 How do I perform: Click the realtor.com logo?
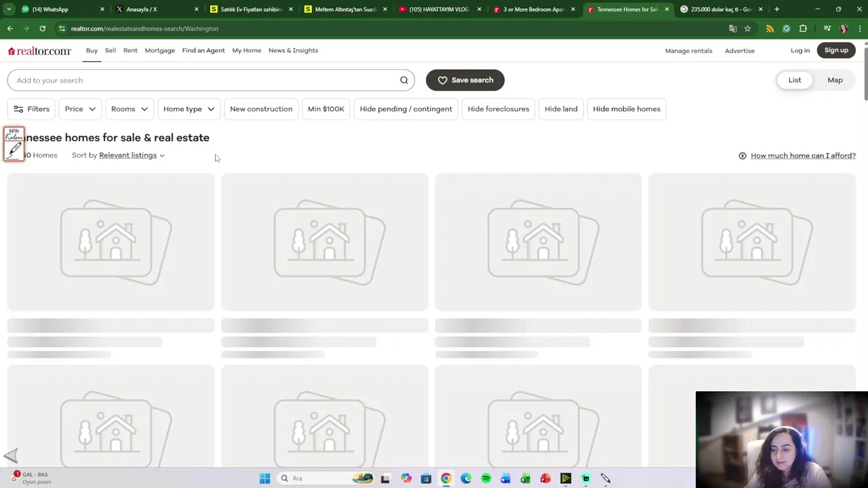coord(39,51)
